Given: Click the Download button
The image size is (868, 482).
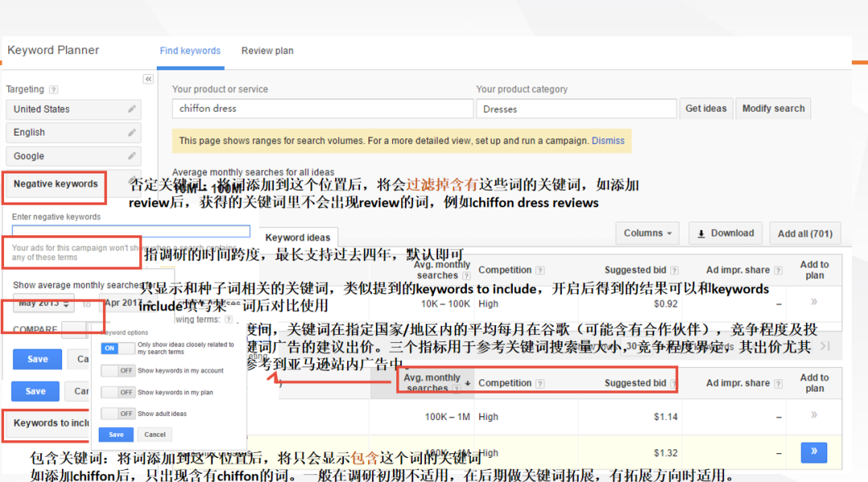Looking at the screenshot, I should pyautogui.click(x=726, y=234).
